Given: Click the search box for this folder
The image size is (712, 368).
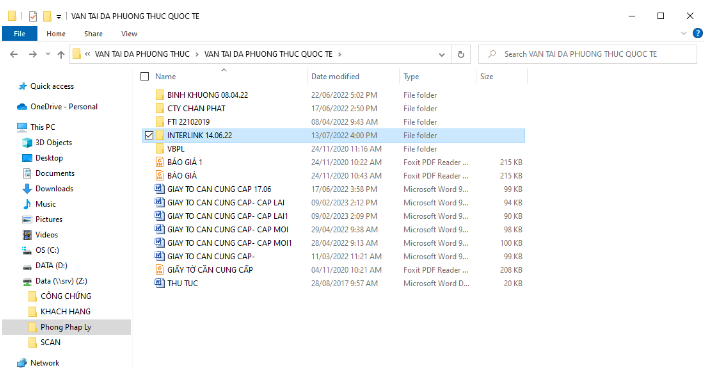Looking at the screenshot, I should point(587,54).
